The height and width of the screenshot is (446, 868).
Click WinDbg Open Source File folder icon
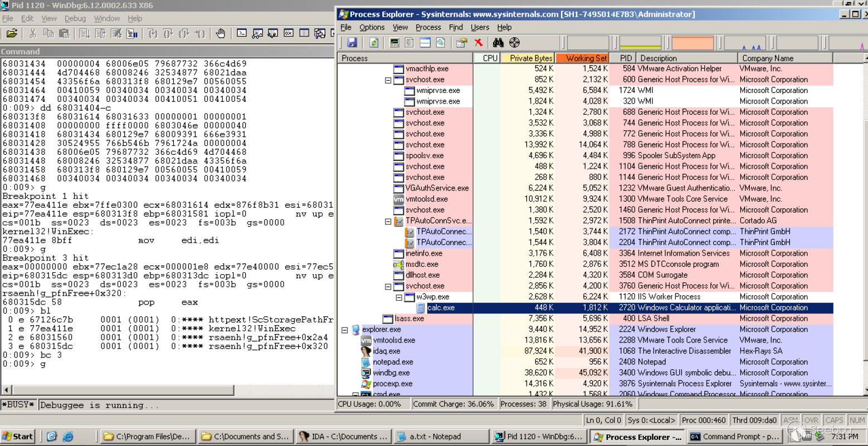(12, 33)
